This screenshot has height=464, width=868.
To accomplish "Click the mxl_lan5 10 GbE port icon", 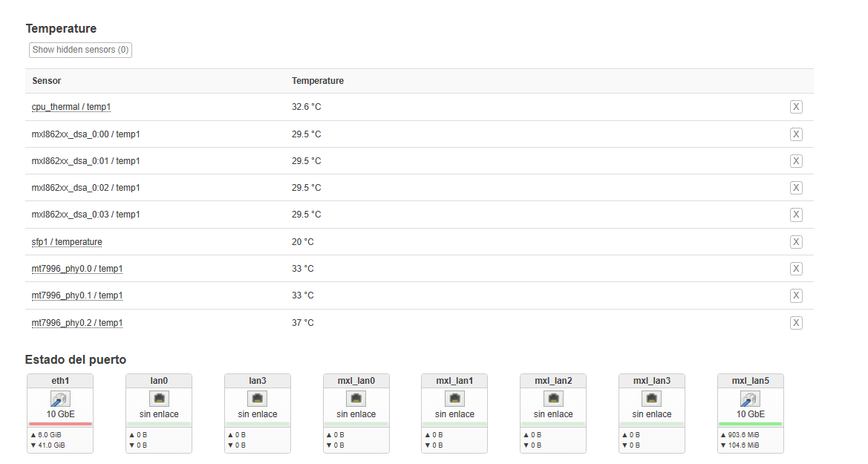I will pyautogui.click(x=750, y=399).
